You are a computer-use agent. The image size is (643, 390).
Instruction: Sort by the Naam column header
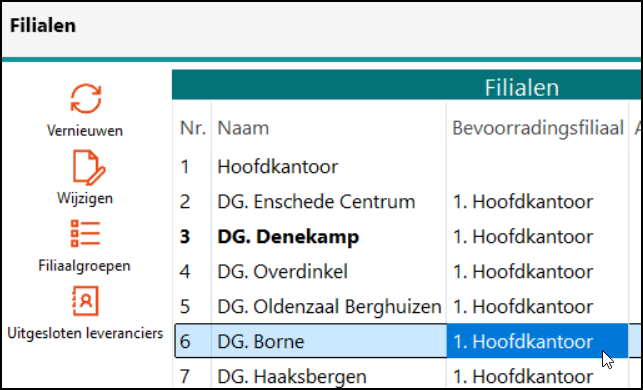pos(243,128)
